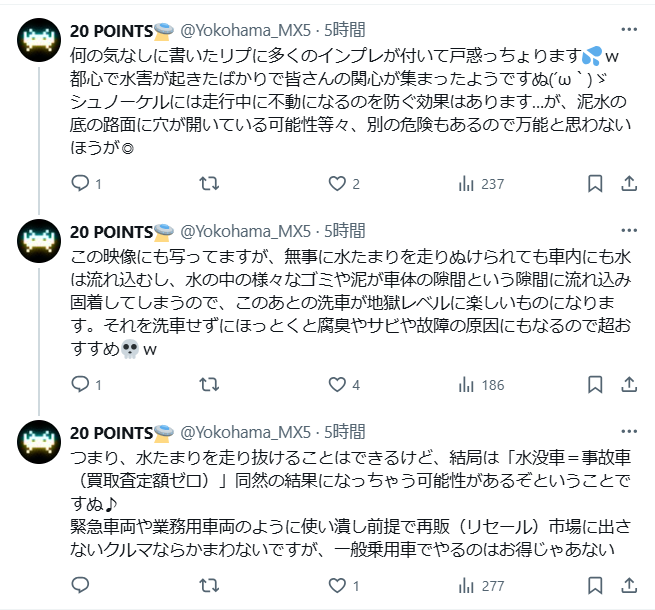The image size is (655, 610).
Task: Bookmark the first tweet
Action: (x=595, y=183)
